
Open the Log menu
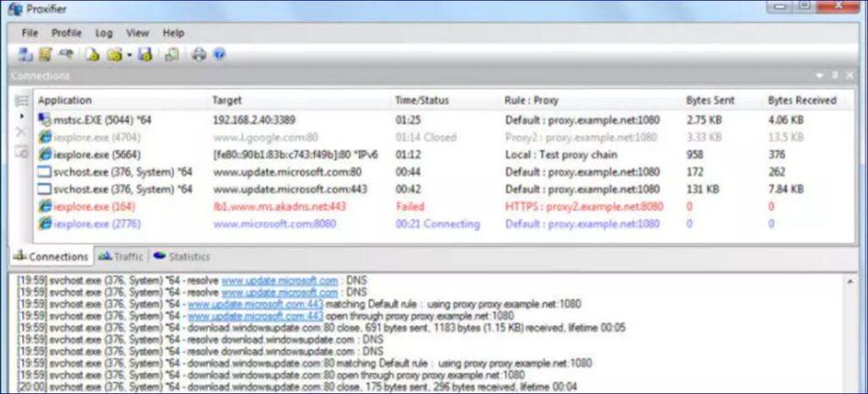[x=103, y=33]
